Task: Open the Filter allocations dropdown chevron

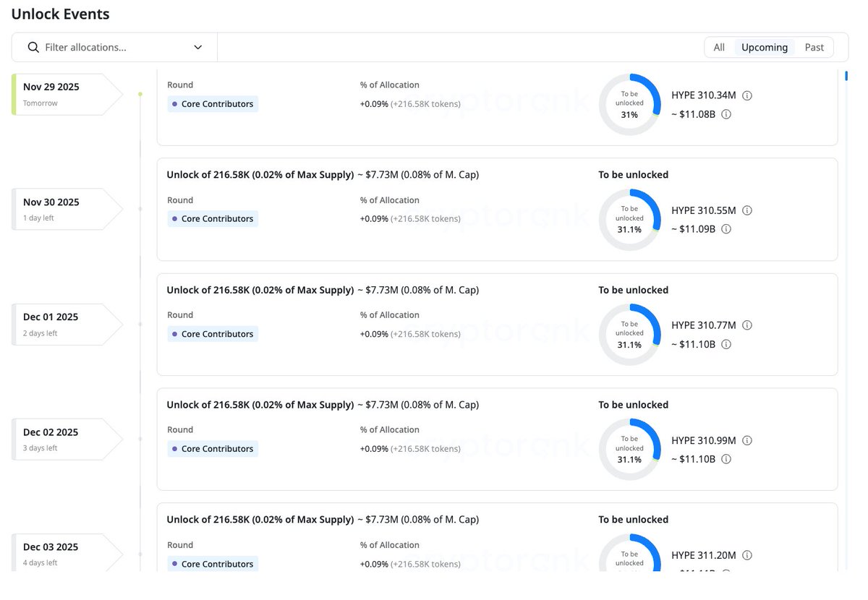Action: [198, 47]
